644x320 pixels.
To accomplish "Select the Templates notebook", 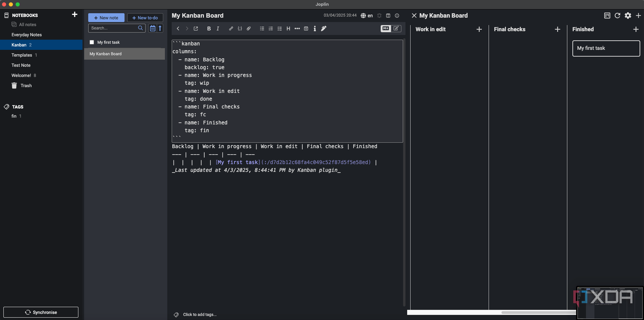I will (x=41, y=55).
